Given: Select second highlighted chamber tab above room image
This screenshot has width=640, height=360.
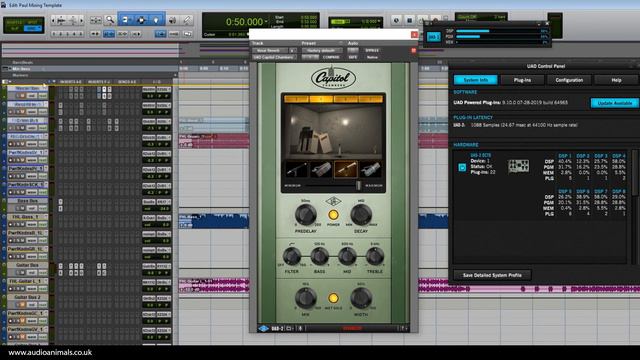Looking at the screenshot, I should tap(321, 99).
